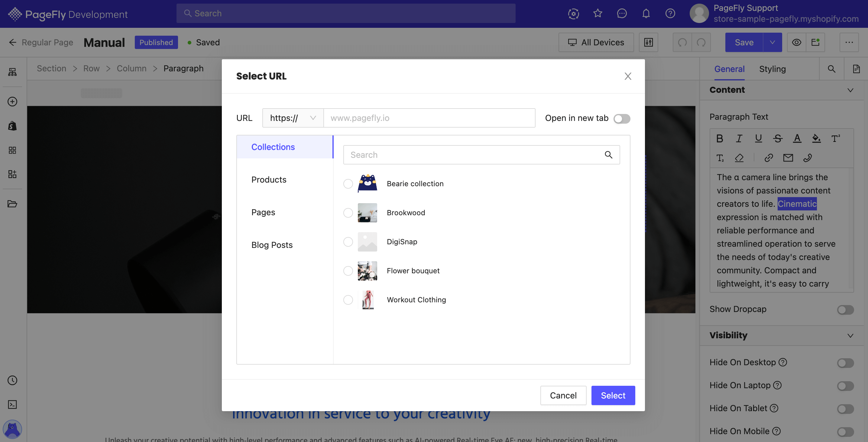Select the Workout Clothing radio button
This screenshot has width=868, height=442.
[x=348, y=300]
